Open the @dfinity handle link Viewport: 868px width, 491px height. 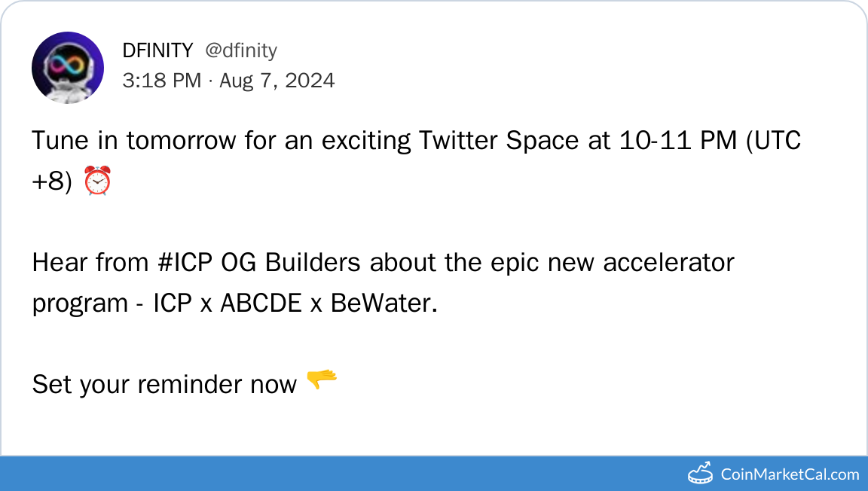241,50
